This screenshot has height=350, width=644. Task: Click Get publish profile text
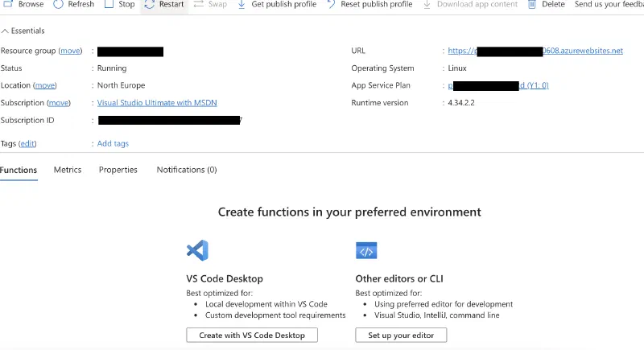(284, 4)
